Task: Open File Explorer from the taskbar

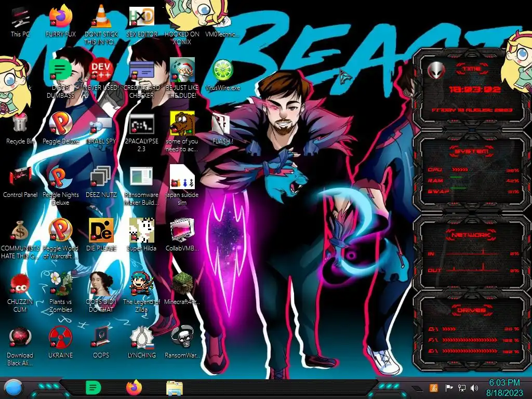Action: click(x=175, y=388)
